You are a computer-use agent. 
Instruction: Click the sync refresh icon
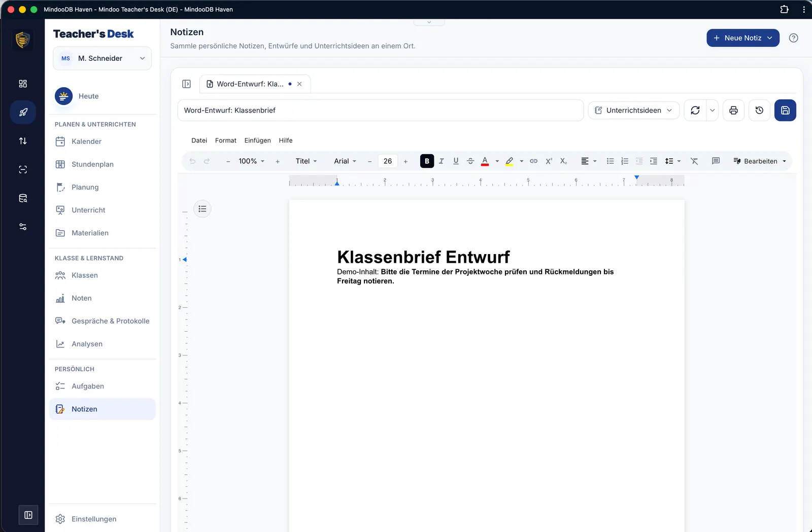(695, 110)
